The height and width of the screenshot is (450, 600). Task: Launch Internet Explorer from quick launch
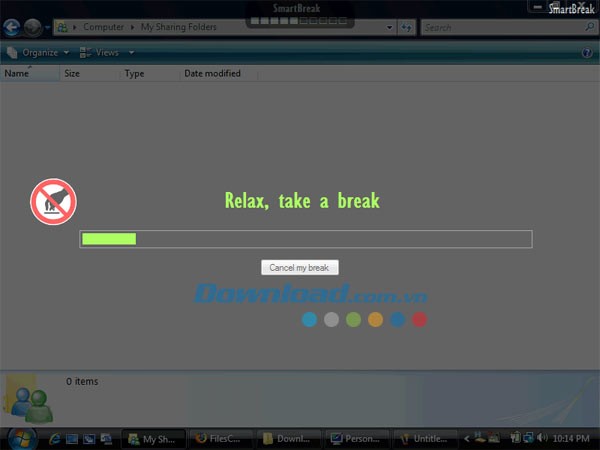coord(54,439)
